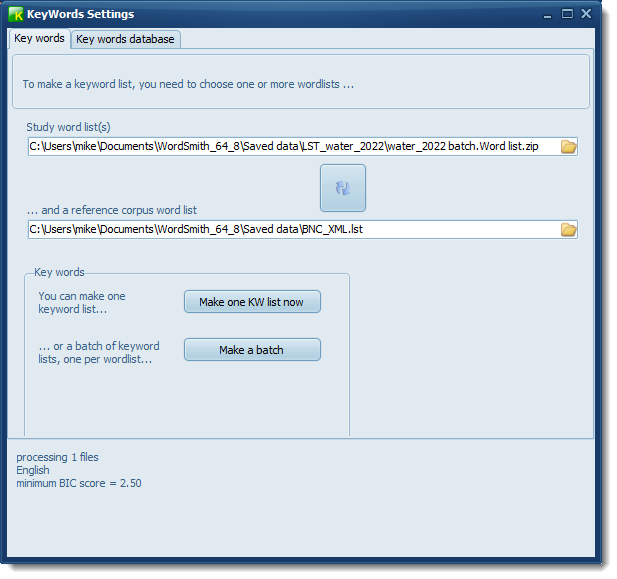The image size is (617, 579).
Task: Click the 'Study word list(s)' label
Action: [x=68, y=127]
